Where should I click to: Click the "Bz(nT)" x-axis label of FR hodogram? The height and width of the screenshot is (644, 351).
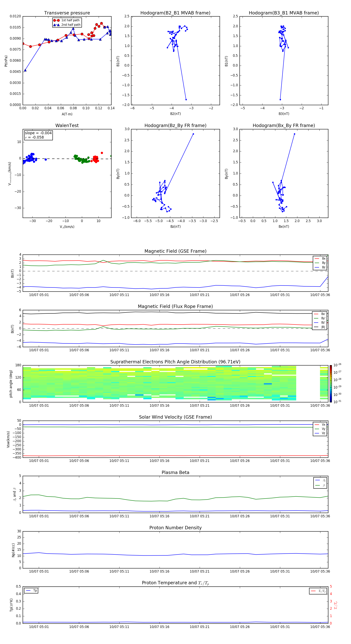point(175,227)
